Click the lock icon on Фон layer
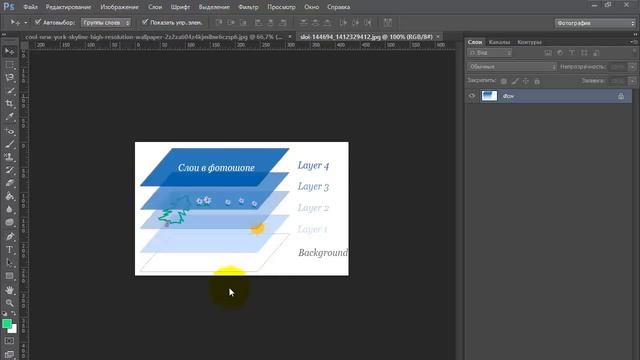 (x=621, y=96)
